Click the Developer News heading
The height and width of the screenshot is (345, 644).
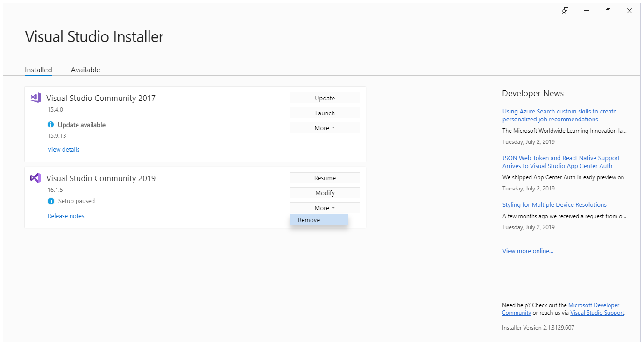point(533,93)
